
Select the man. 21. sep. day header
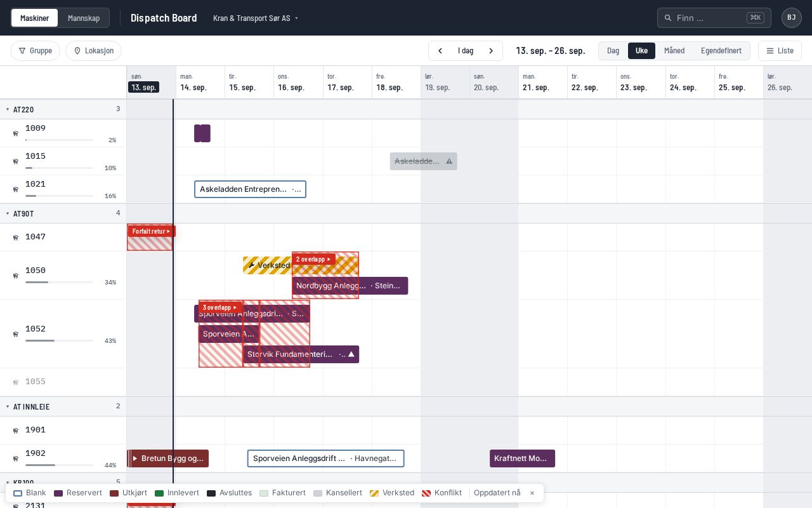[542, 83]
